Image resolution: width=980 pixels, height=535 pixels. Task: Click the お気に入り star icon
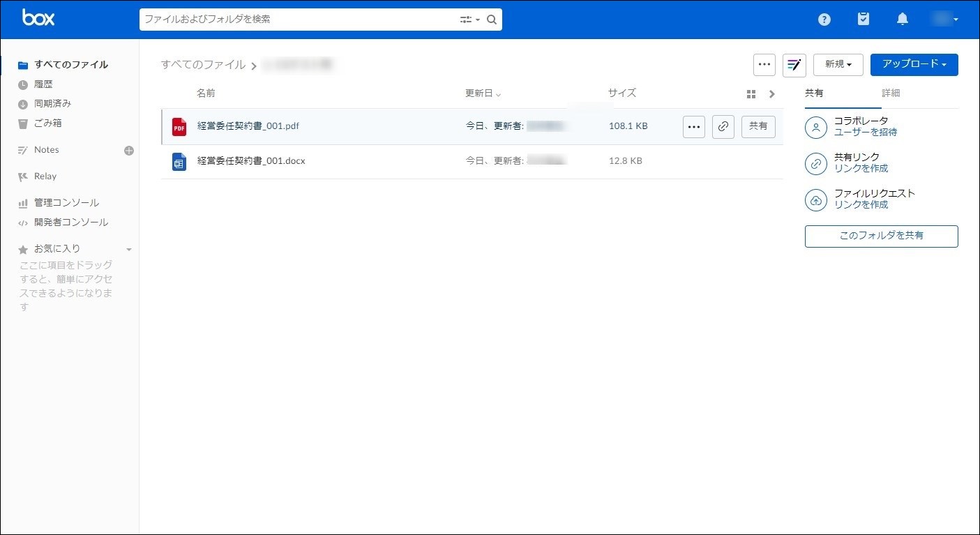pos(23,249)
